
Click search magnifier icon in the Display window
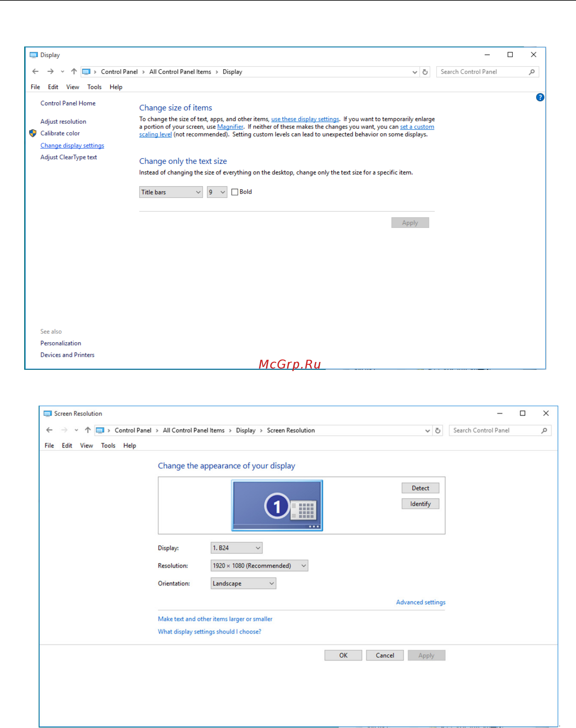click(x=531, y=72)
